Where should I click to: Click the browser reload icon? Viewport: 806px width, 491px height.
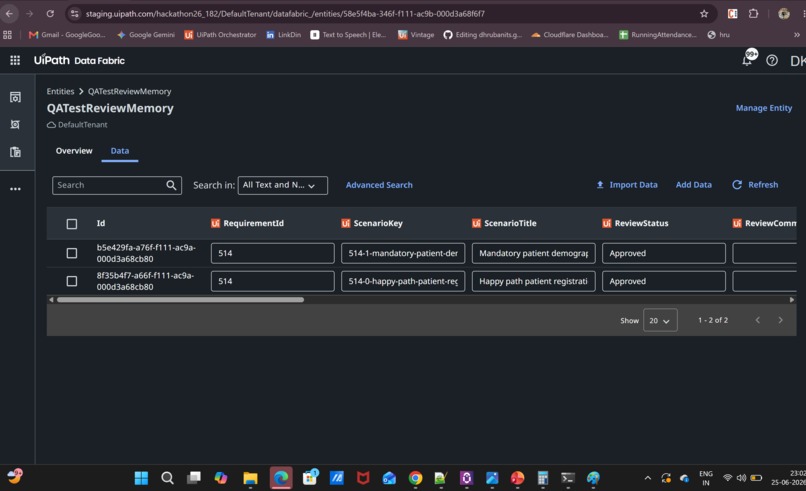(x=50, y=14)
